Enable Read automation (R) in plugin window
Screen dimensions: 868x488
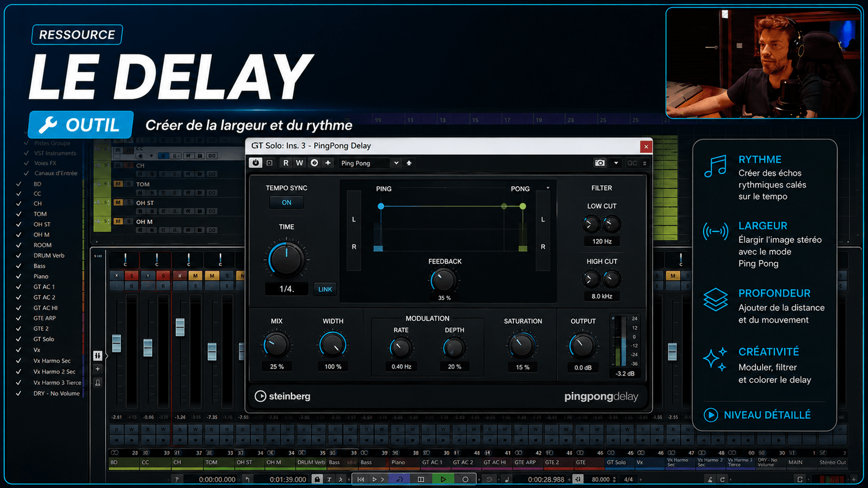coord(286,163)
